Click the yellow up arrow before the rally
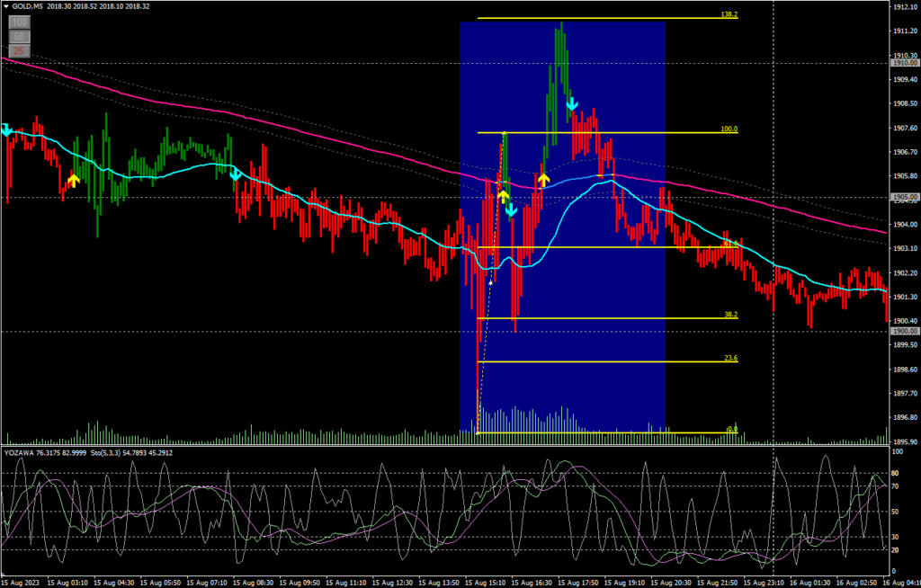Image resolution: width=921 pixels, height=588 pixels. coord(543,180)
